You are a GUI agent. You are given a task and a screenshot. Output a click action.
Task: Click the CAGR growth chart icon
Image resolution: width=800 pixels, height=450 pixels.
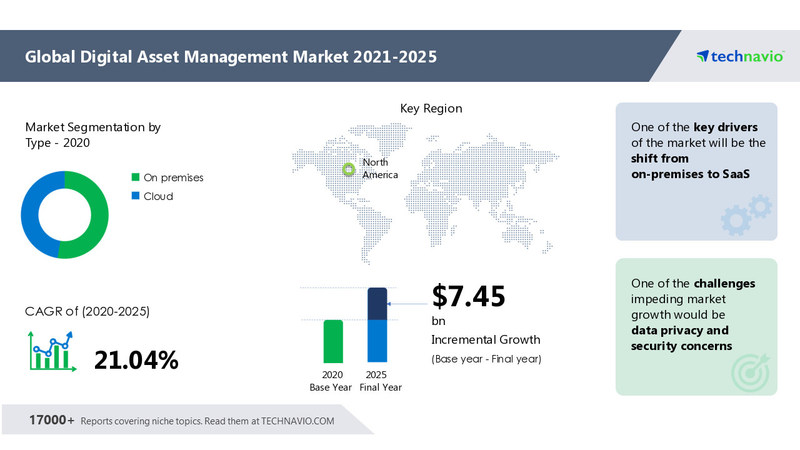[50, 352]
